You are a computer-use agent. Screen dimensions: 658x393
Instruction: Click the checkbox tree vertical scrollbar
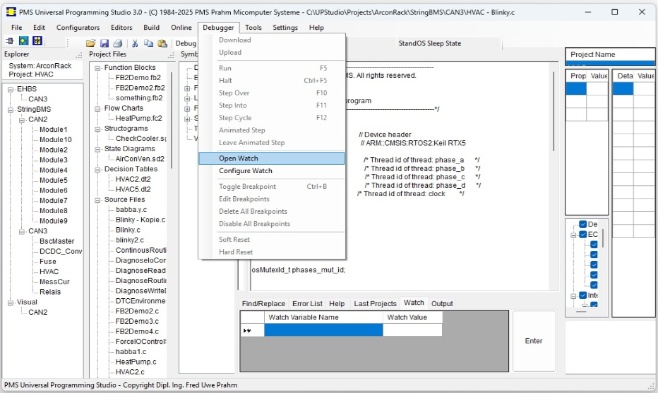tap(603, 238)
